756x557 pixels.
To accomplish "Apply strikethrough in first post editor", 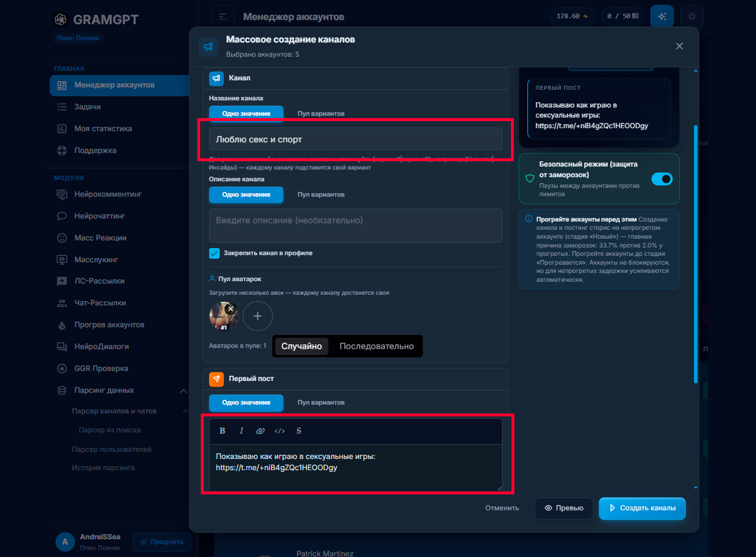I will (x=299, y=431).
